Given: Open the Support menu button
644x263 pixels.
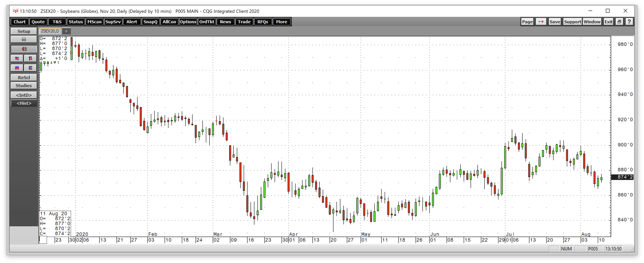Looking at the screenshot, I should pos(573,22).
